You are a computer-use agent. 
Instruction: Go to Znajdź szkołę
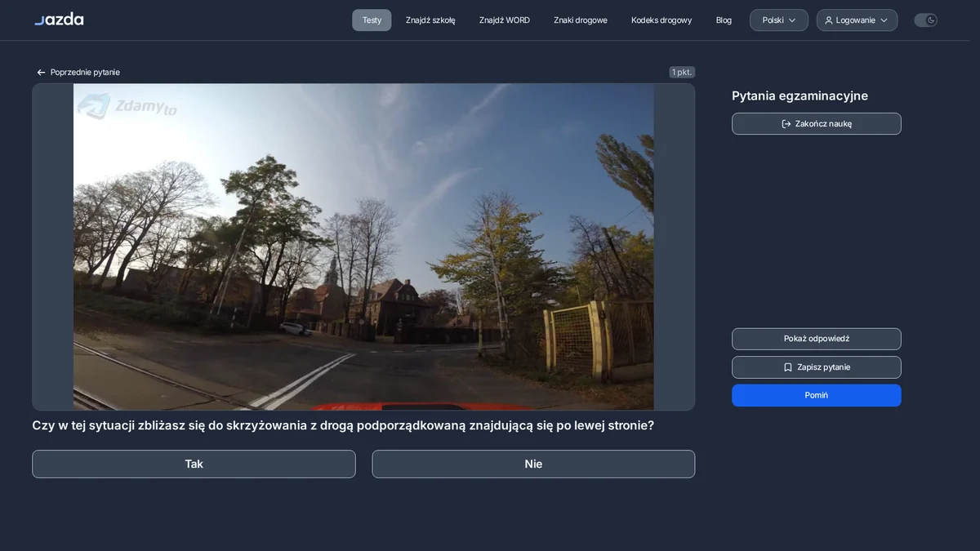(x=430, y=20)
